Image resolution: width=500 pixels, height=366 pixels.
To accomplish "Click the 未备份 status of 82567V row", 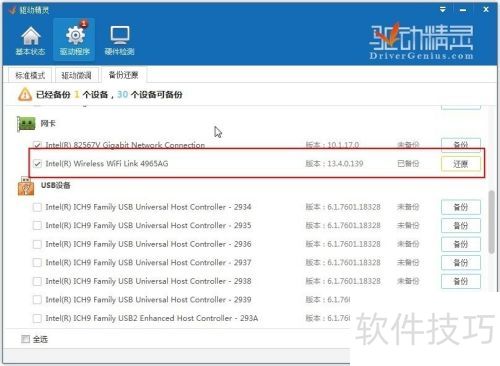I will click(408, 145).
